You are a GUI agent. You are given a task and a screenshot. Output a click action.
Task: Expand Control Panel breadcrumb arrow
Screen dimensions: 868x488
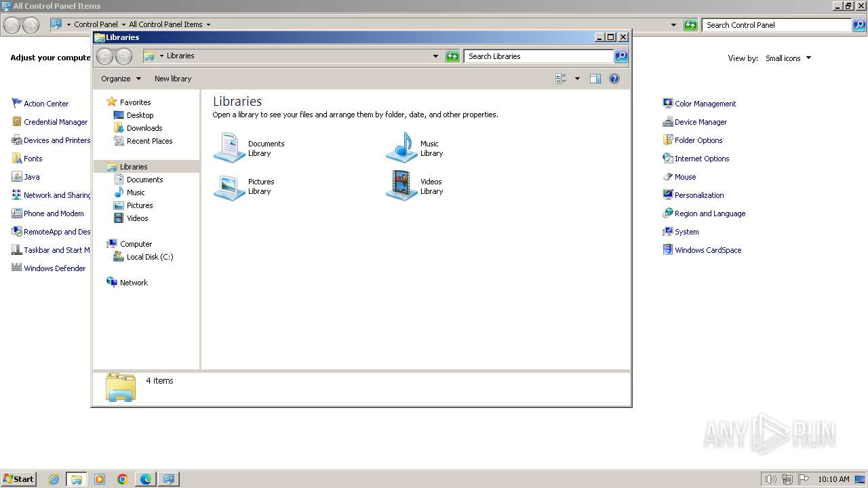[123, 24]
